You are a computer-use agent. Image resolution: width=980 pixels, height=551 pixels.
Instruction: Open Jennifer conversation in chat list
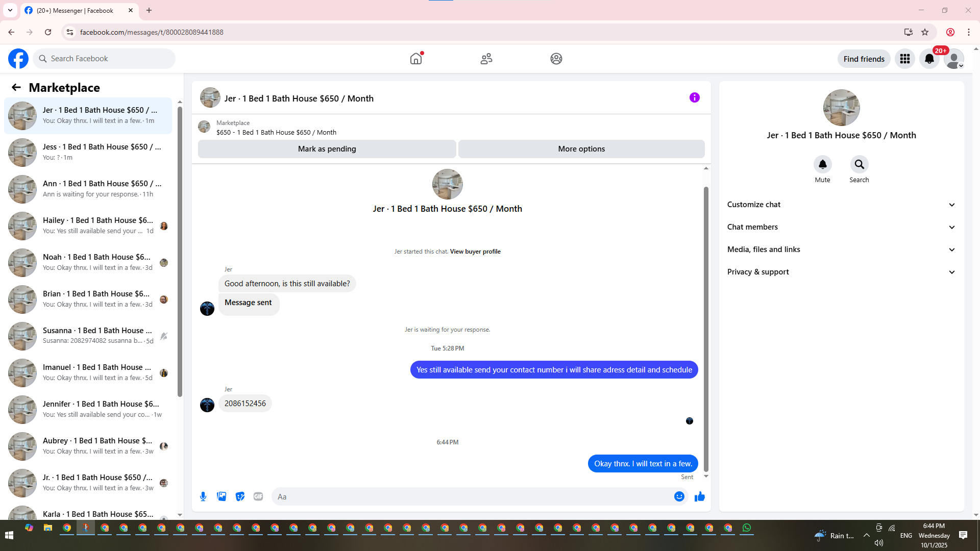(88, 409)
